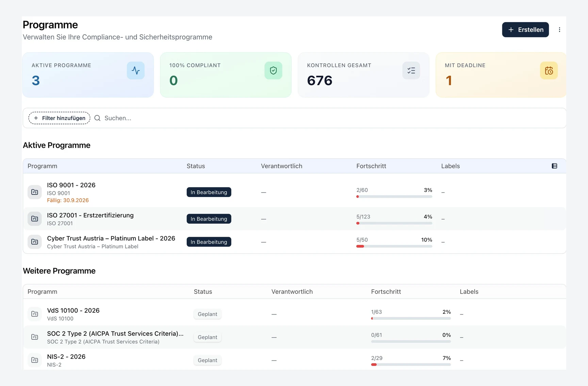588x386 pixels.
Task: Click the folder icon of SOC 2 Type 2 row
Action: [35, 337]
